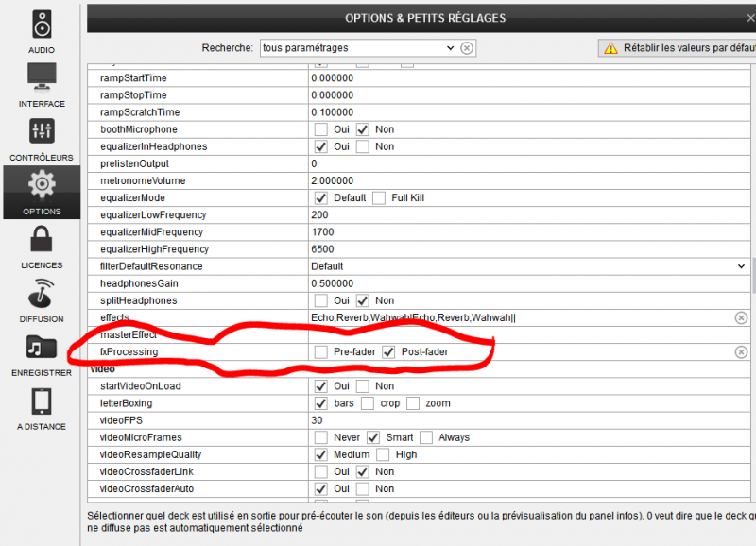
Task: Open the Recherche filter dropdown
Action: click(450, 48)
